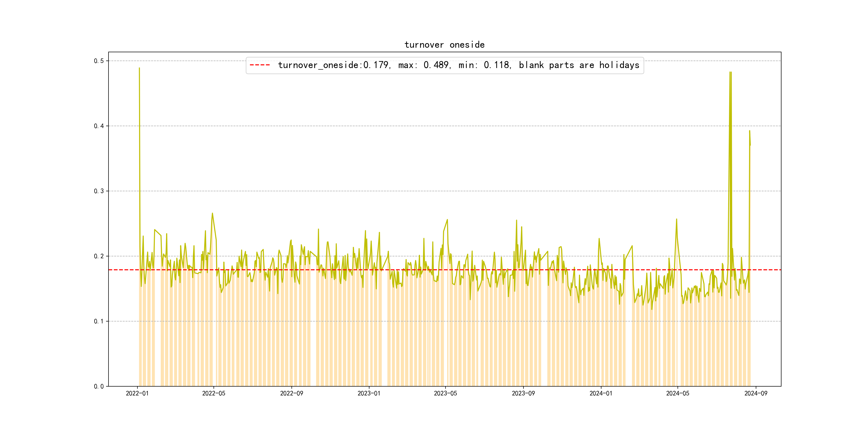Click the 0.2 y-axis tick label
Viewport: 868px width, 434px height.
coord(99,256)
